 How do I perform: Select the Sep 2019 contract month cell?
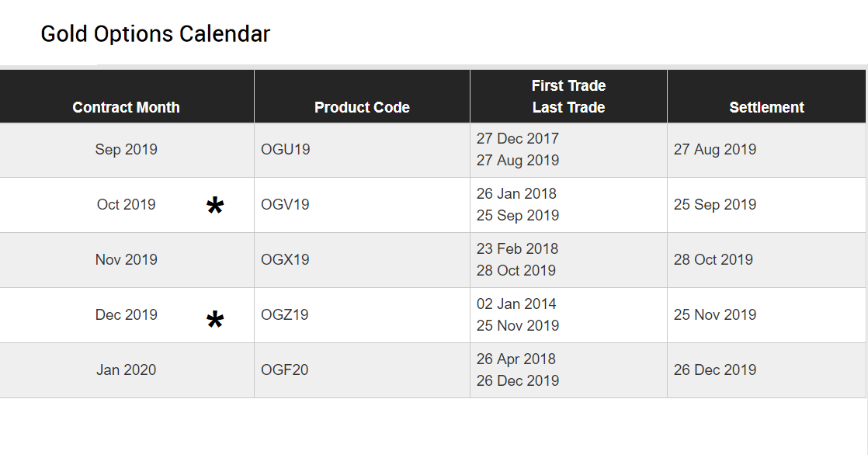[126, 150]
